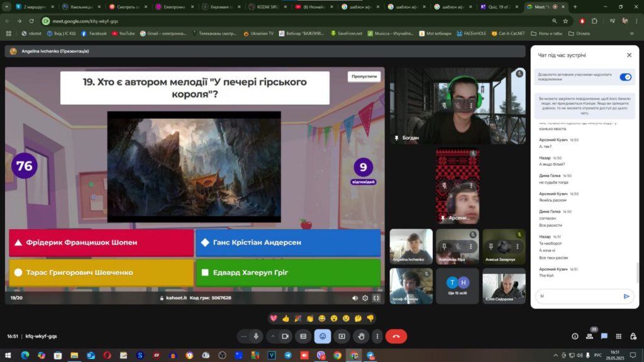644x362 pixels.
Task: Mute the microphone in Meet toolbar
Action: 256,336
